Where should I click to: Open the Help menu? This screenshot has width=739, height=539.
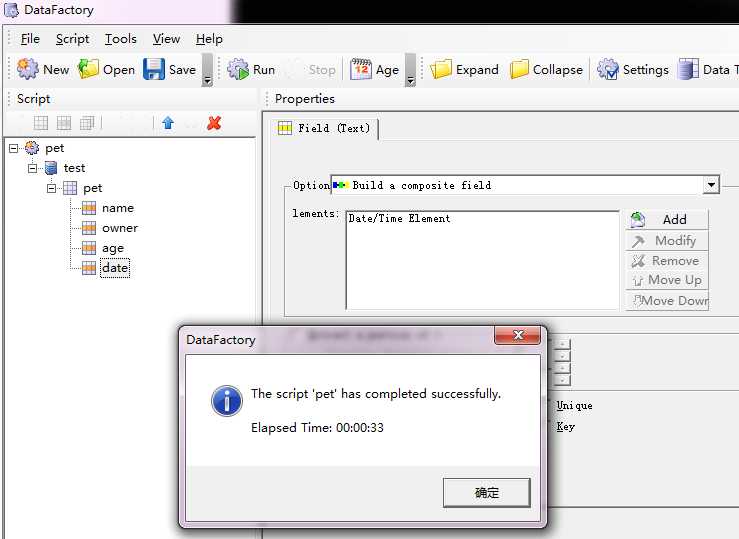pos(209,39)
